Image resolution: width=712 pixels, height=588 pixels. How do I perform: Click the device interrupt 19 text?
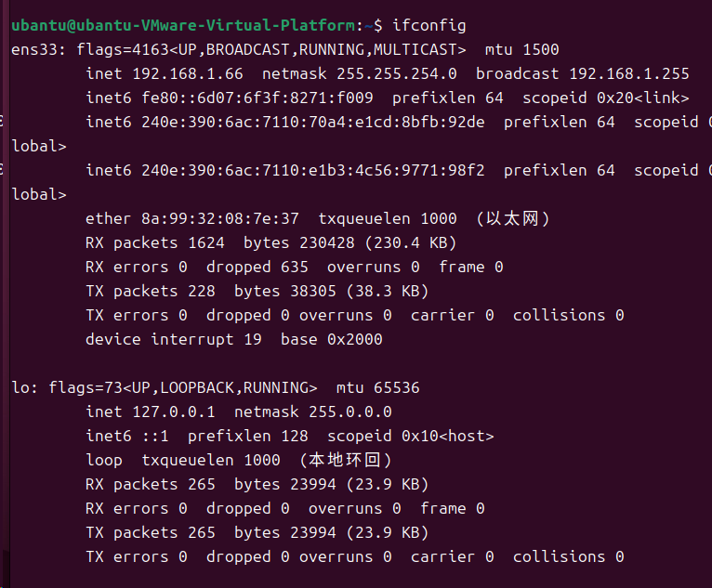click(174, 339)
